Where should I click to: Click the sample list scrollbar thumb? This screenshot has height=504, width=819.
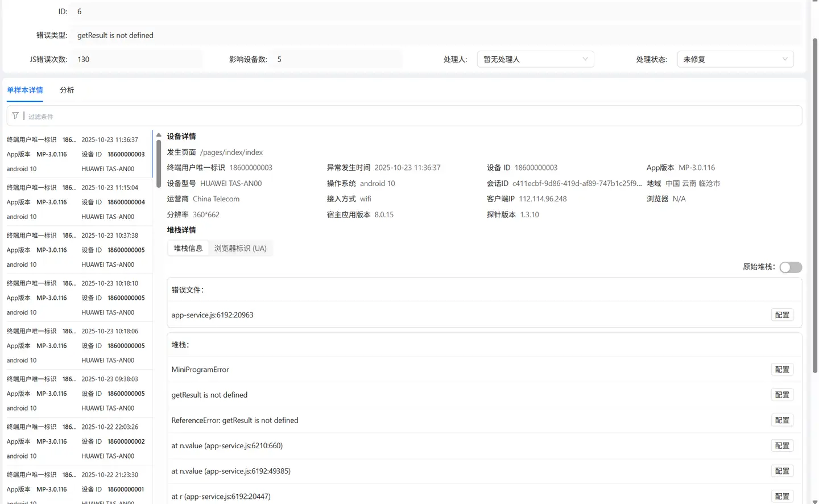[159, 156]
